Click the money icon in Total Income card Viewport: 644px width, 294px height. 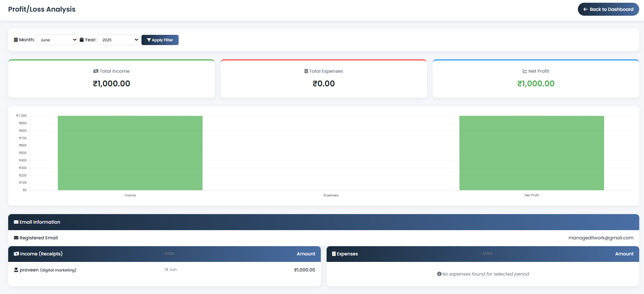pos(96,71)
